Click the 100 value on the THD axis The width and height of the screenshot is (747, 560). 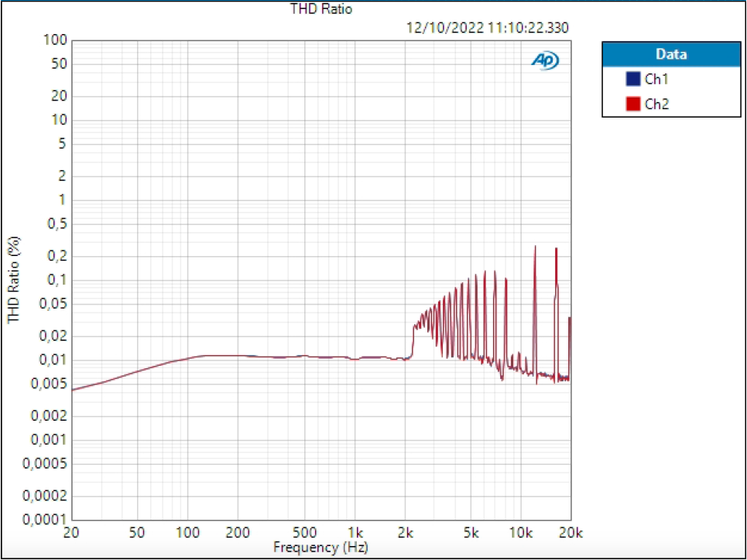57,39
